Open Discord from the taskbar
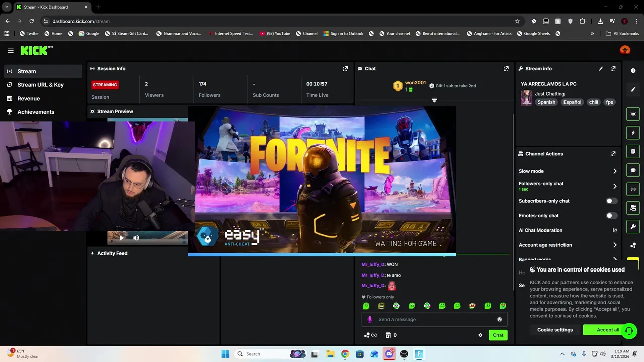 tap(389, 354)
